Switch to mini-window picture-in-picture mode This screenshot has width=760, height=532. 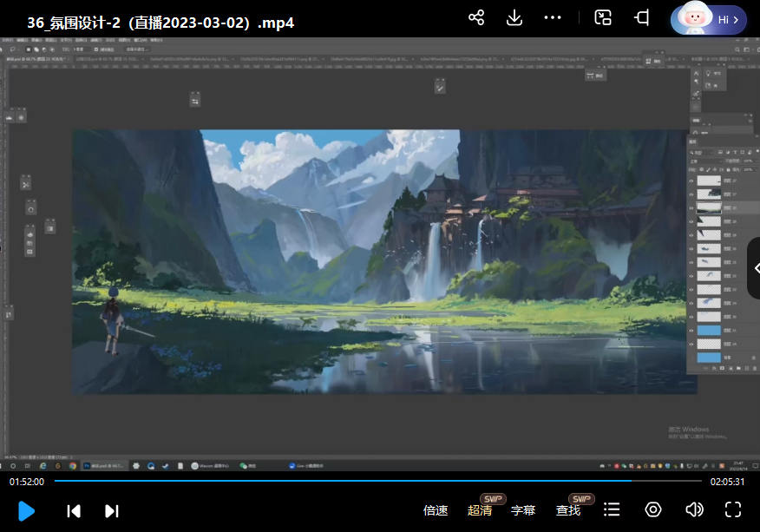coord(603,18)
